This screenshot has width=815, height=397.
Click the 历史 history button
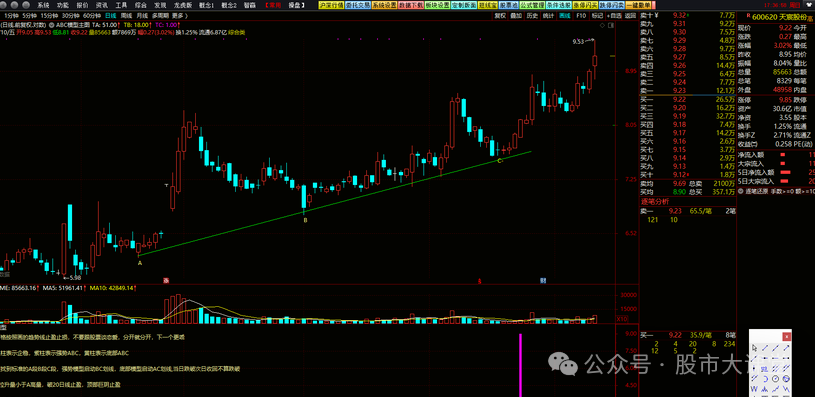click(x=532, y=16)
